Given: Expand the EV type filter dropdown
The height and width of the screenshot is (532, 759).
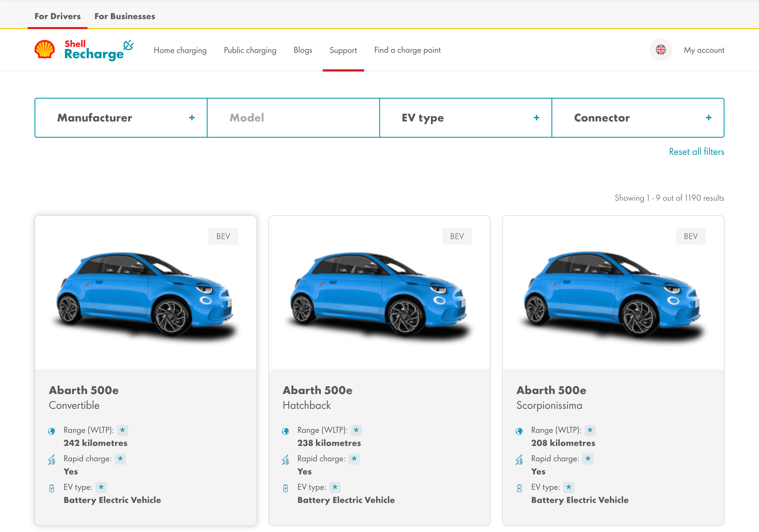Looking at the screenshot, I should [x=465, y=118].
